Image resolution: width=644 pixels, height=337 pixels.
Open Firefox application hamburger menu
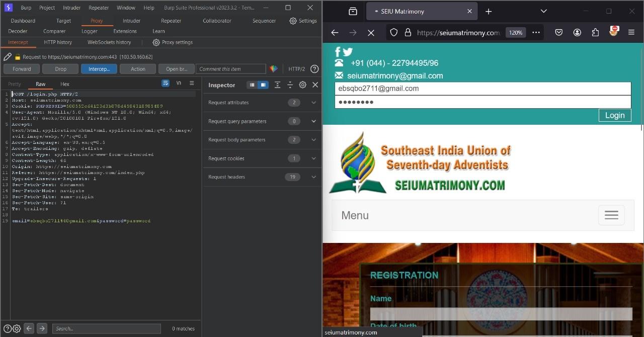[631, 32]
